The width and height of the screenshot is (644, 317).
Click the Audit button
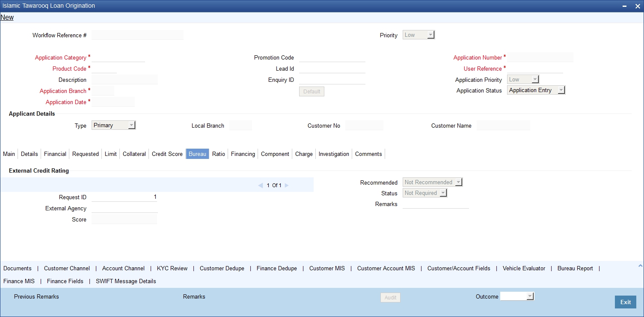tap(390, 297)
